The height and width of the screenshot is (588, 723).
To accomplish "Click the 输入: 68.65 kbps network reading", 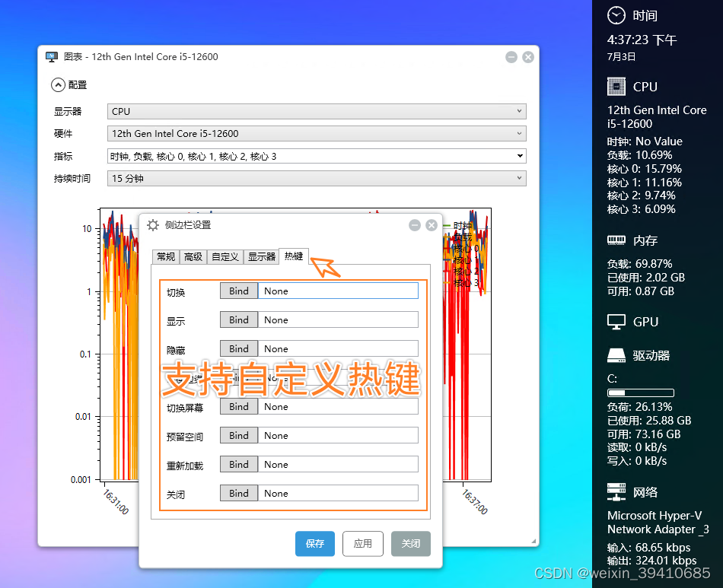I will (648, 548).
